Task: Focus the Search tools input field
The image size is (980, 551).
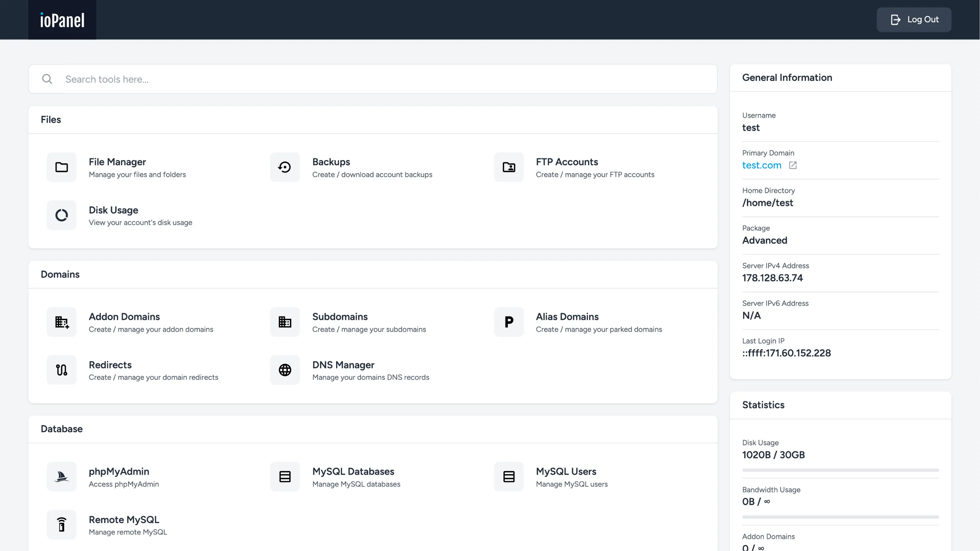Action: 381,79
